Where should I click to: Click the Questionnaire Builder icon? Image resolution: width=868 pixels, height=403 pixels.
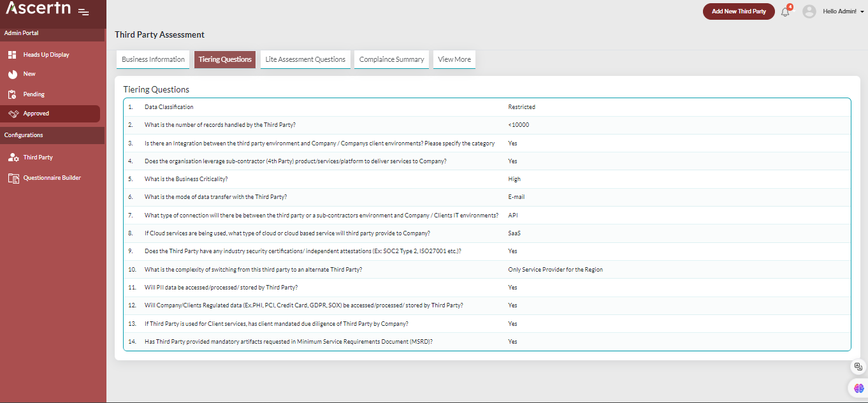coord(13,178)
